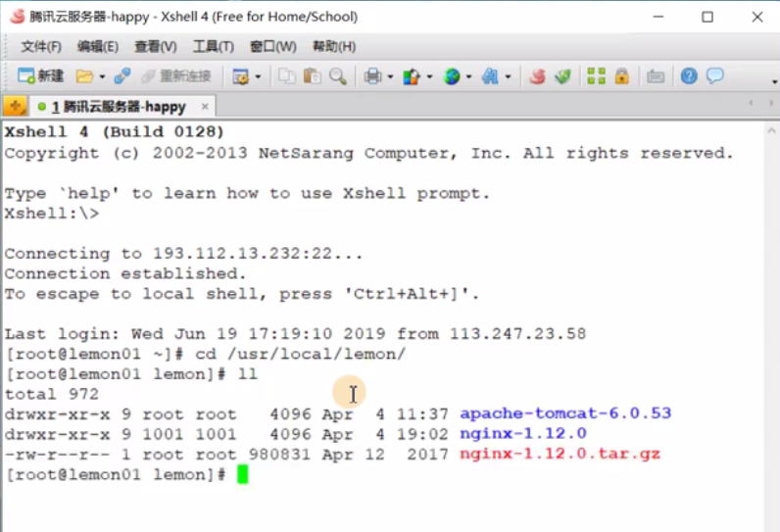
Task: Click terminal scrollbar up arrow
Action: (x=771, y=130)
